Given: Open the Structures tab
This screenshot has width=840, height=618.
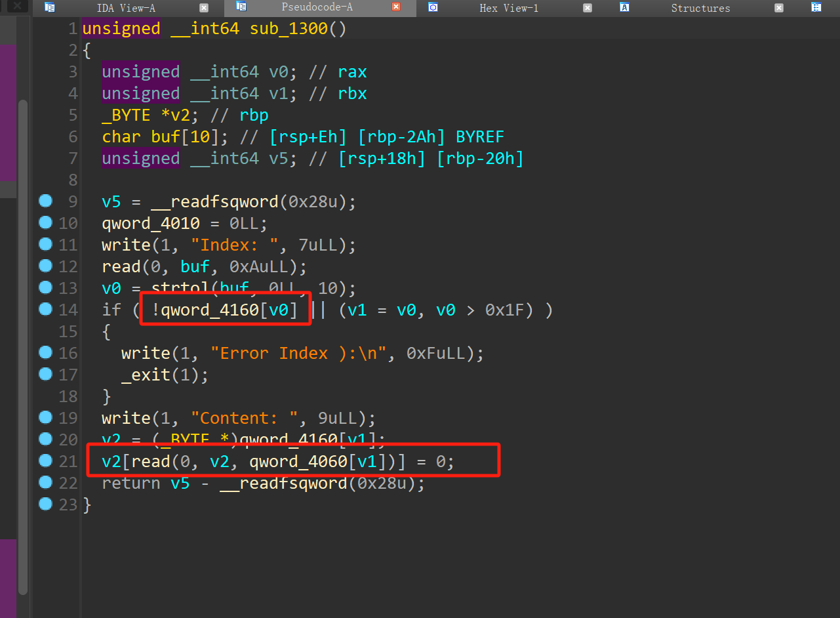Looking at the screenshot, I should point(700,8).
